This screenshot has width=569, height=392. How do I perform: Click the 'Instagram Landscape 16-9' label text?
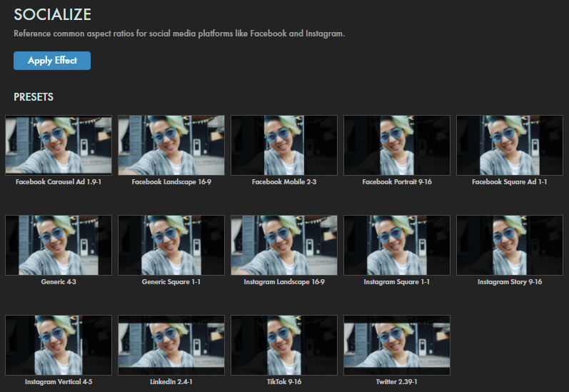(284, 281)
